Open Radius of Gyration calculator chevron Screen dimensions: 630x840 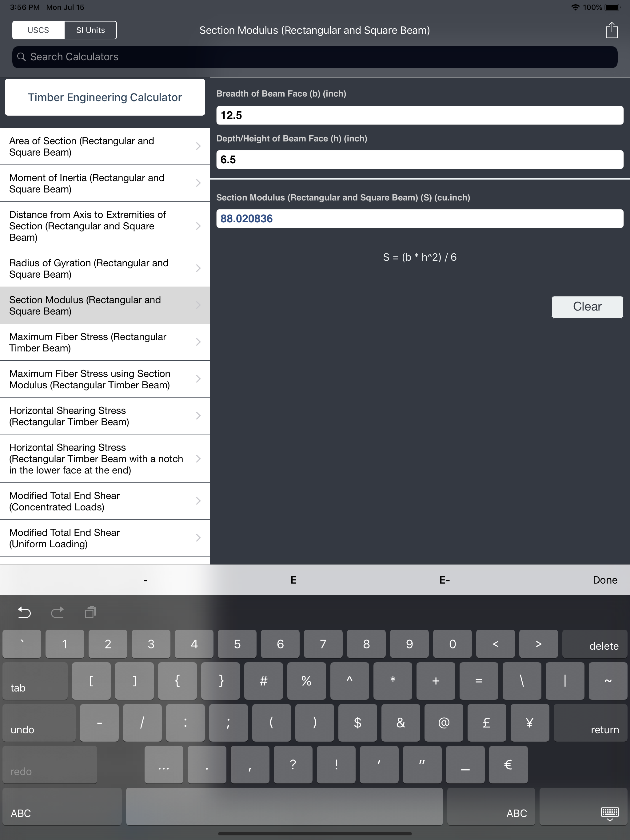[x=198, y=268]
